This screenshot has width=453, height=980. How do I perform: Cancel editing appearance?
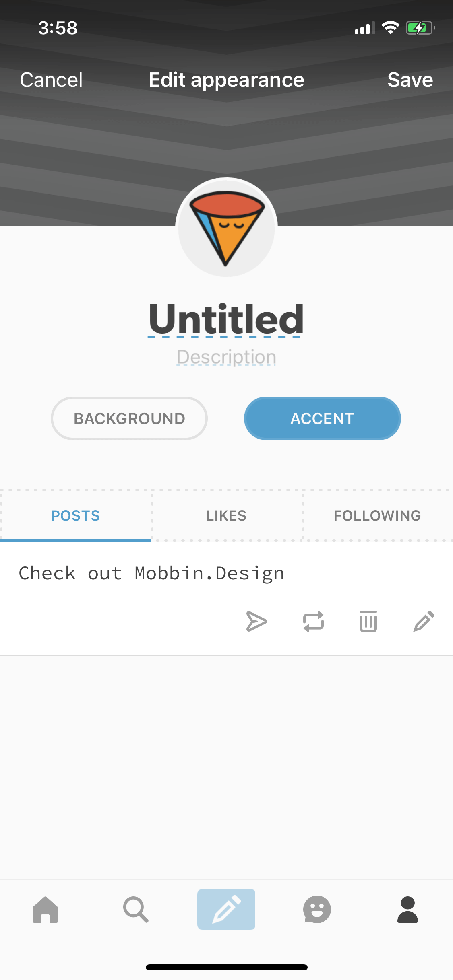pos(51,80)
